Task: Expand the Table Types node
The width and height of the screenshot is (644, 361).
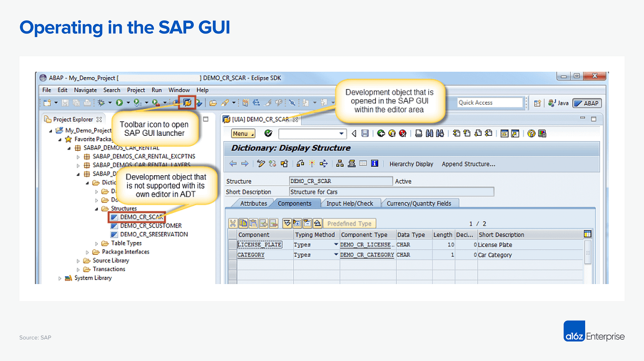Action: pos(97,243)
